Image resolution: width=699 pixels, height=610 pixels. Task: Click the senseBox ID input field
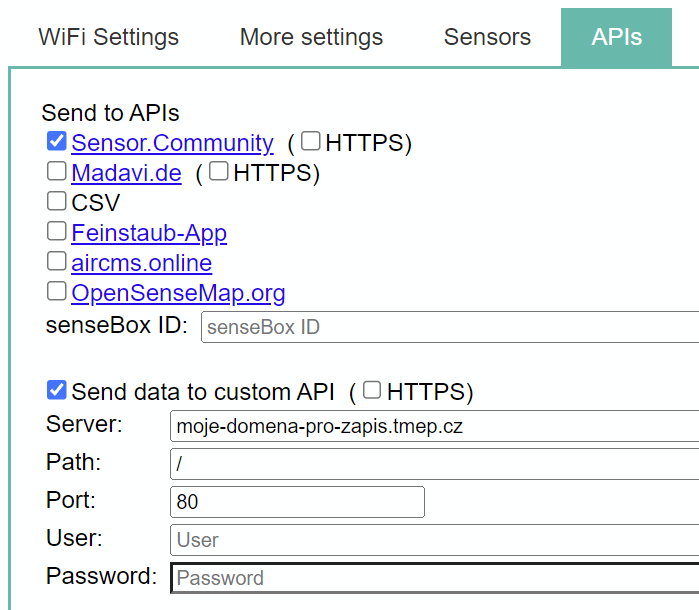tap(450, 327)
